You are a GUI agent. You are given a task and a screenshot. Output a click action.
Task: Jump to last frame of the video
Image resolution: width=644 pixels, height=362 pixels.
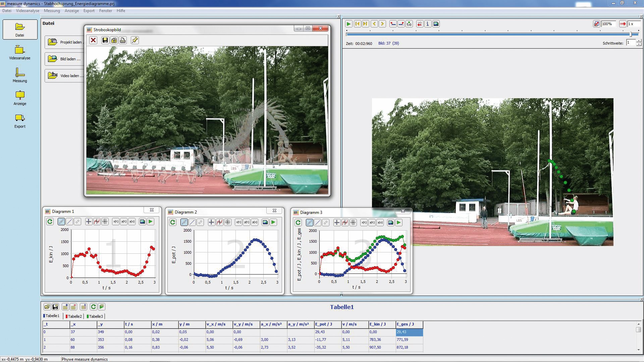365,24
